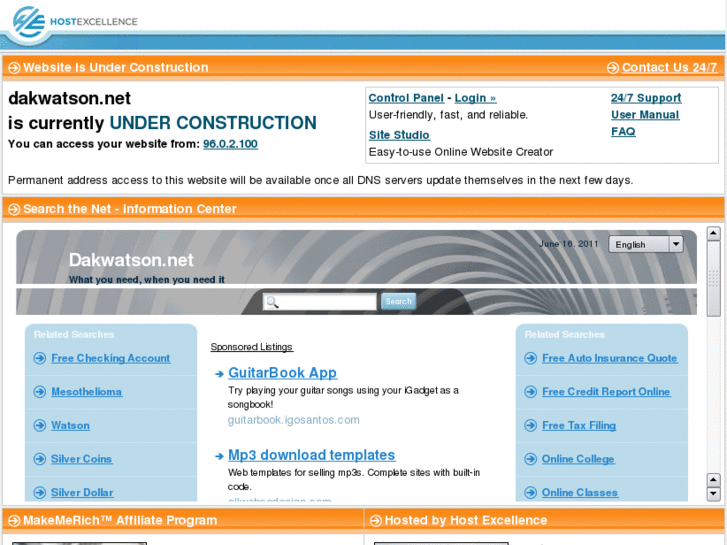
Task: Click arrow icon beside Hosted by Host Excellence
Action: [376, 521]
